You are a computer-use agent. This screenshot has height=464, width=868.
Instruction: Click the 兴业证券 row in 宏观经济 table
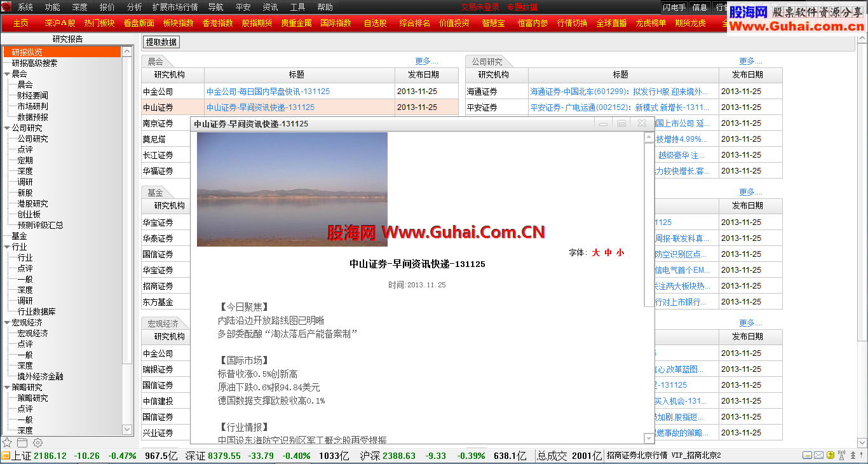point(166,433)
